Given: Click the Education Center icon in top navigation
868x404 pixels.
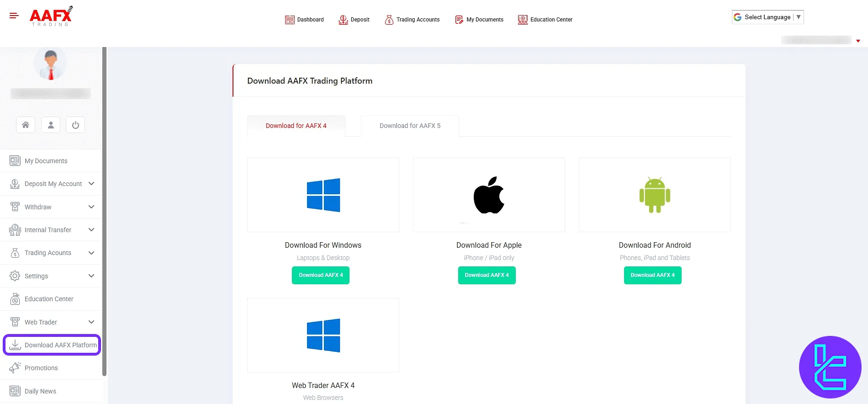Looking at the screenshot, I should pyautogui.click(x=523, y=20).
